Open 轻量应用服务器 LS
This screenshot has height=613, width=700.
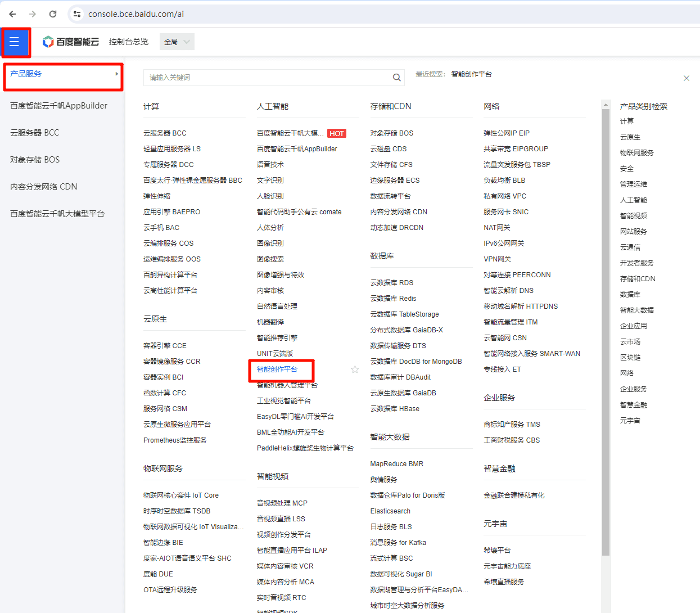click(x=172, y=149)
